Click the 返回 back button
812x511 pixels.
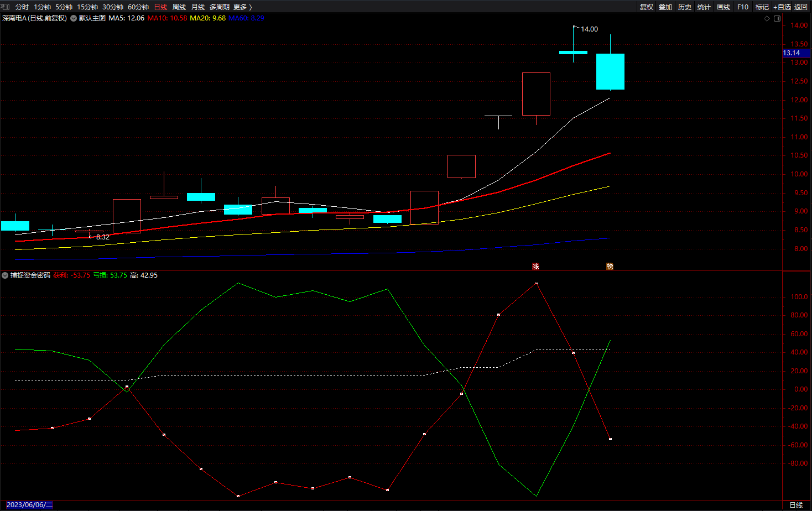(801, 7)
